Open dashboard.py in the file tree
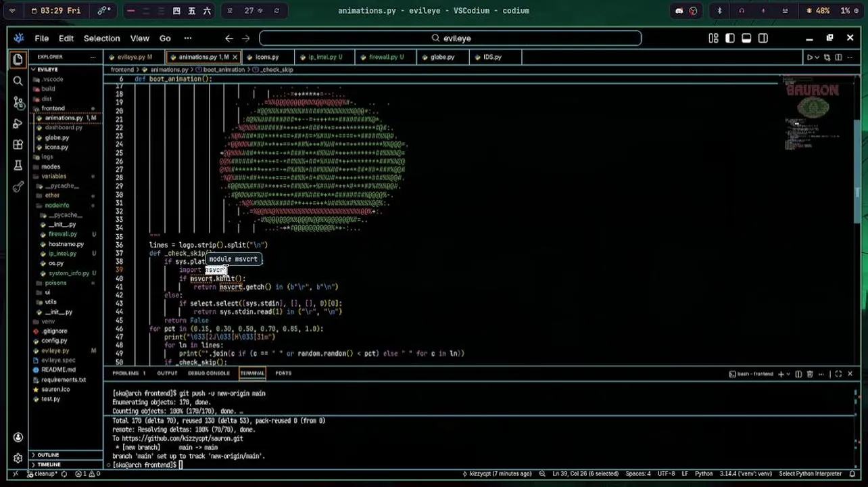Image resolution: width=868 pixels, height=487 pixels. (64, 128)
